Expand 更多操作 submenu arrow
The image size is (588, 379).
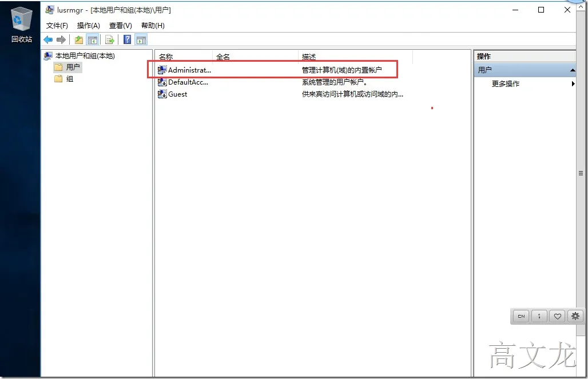pos(573,83)
